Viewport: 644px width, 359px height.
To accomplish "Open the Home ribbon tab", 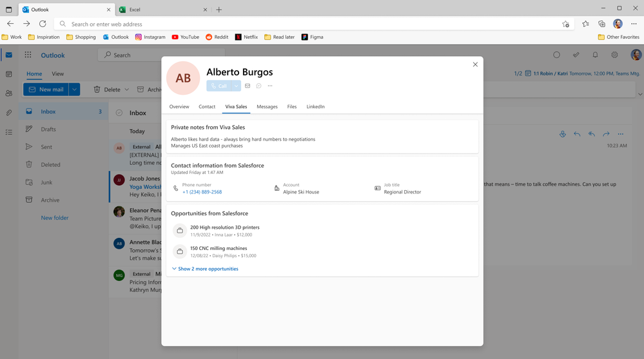I will pos(35,74).
